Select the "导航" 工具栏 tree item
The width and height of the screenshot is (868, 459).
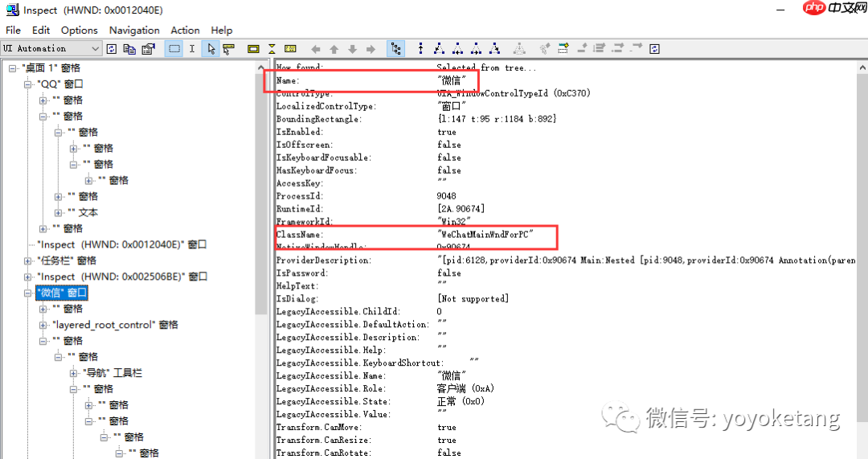coord(112,373)
